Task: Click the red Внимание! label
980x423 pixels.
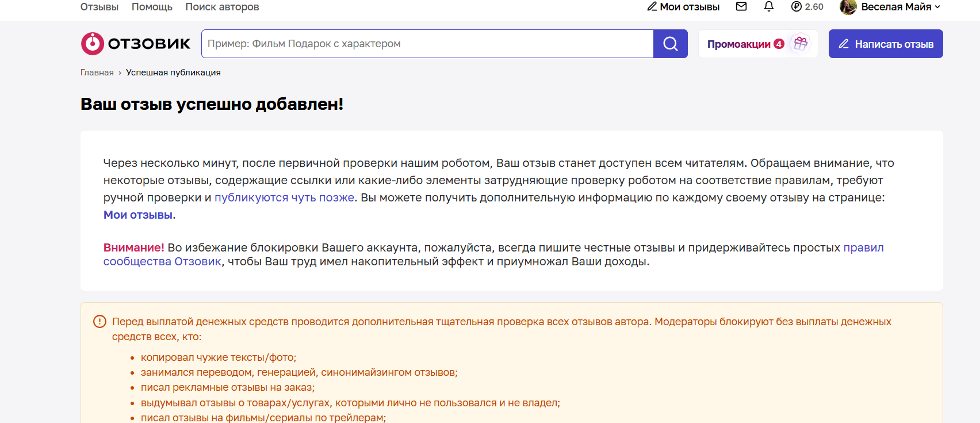Action: point(134,247)
